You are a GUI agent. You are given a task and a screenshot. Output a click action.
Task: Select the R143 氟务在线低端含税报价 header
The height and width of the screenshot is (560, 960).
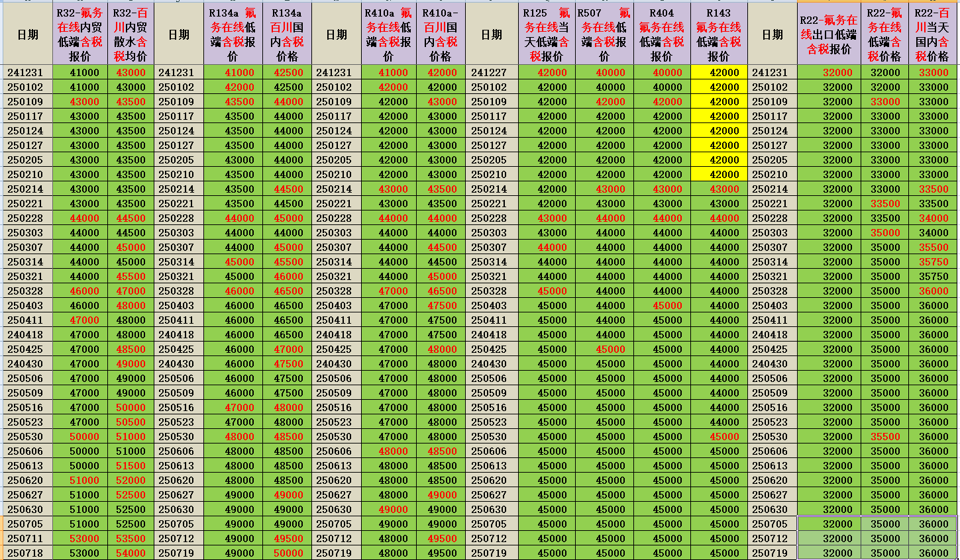pyautogui.click(x=718, y=34)
